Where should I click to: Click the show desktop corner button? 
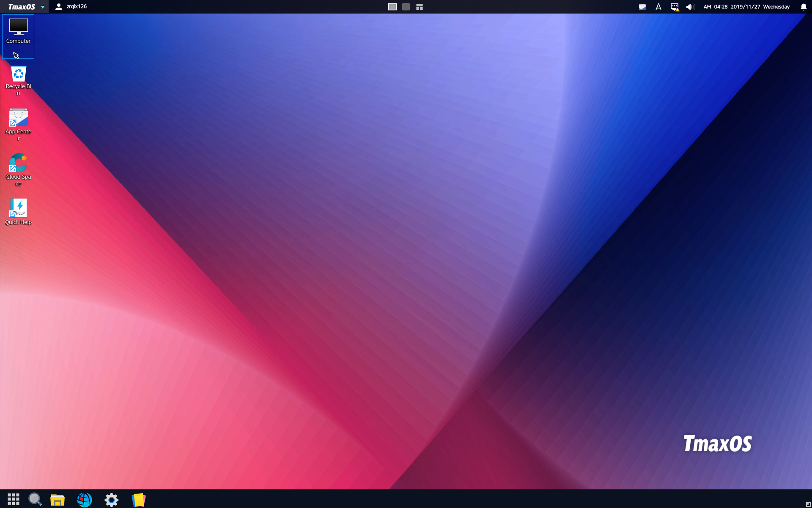tap(808, 504)
